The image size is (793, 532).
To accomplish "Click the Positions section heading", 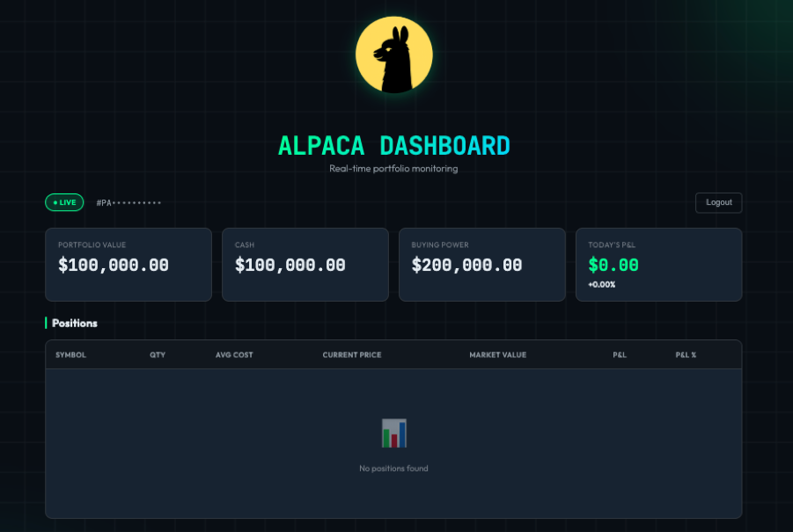I will [x=74, y=323].
